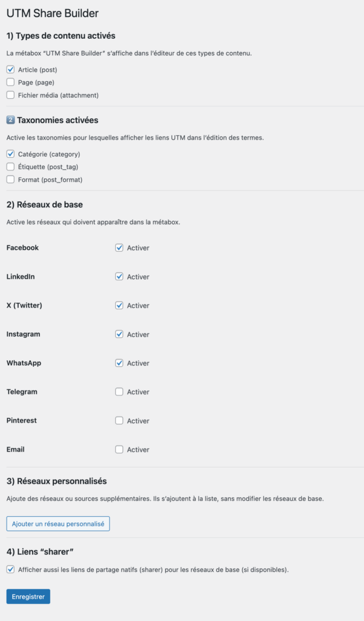This screenshot has height=621, width=364.
Task: Enable the Page (page) content type
Action: click(10, 82)
